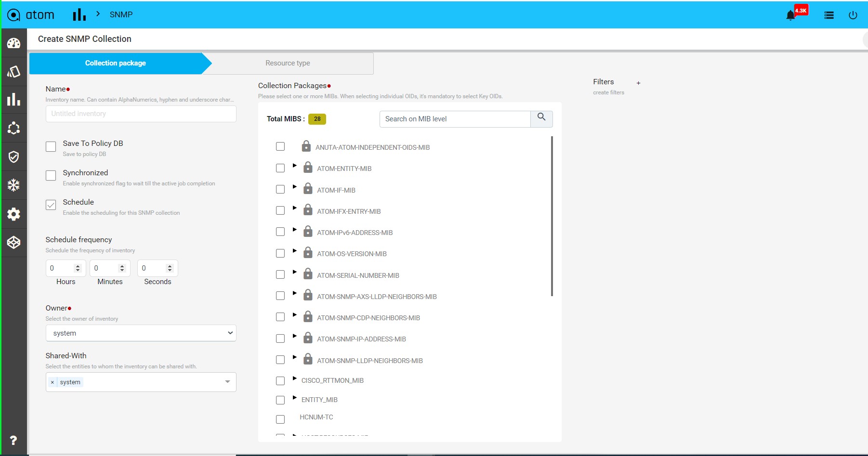Click the Total MIBS count badge 28
Screen dimensions: 868x456
click(317, 119)
